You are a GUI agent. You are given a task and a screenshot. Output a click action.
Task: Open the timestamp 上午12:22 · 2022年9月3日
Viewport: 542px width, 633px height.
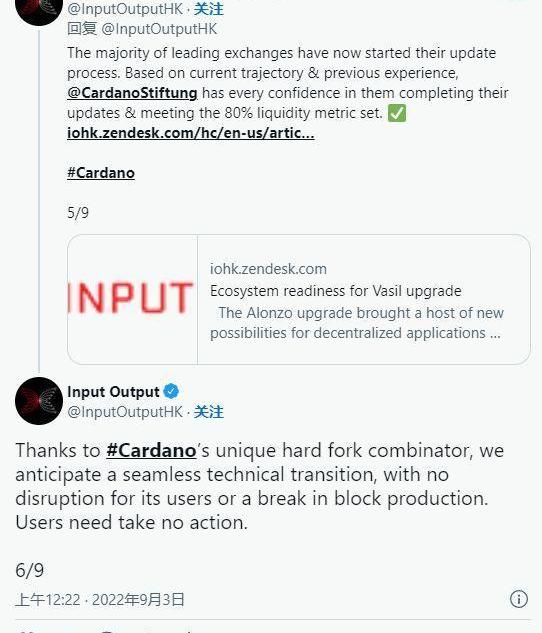point(100,599)
